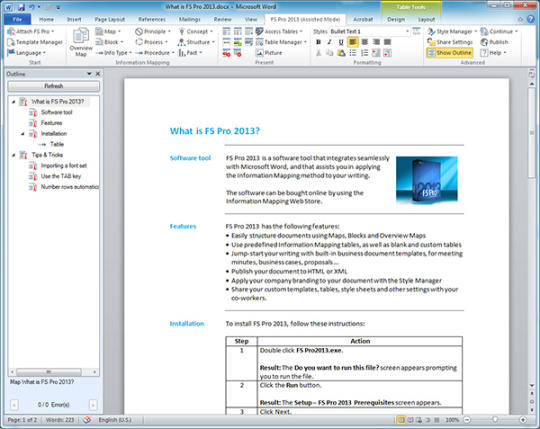Image resolution: width=540 pixels, height=429 pixels.
Task: Click the numbered list icon
Action: 364,53
